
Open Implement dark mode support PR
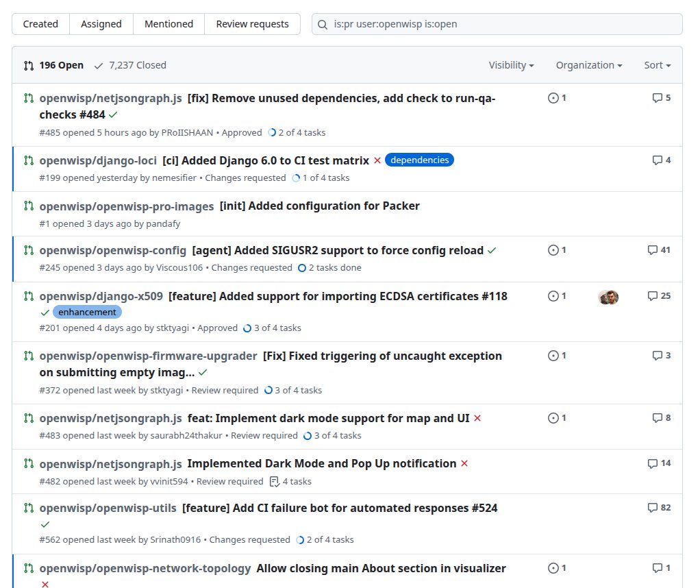point(328,418)
